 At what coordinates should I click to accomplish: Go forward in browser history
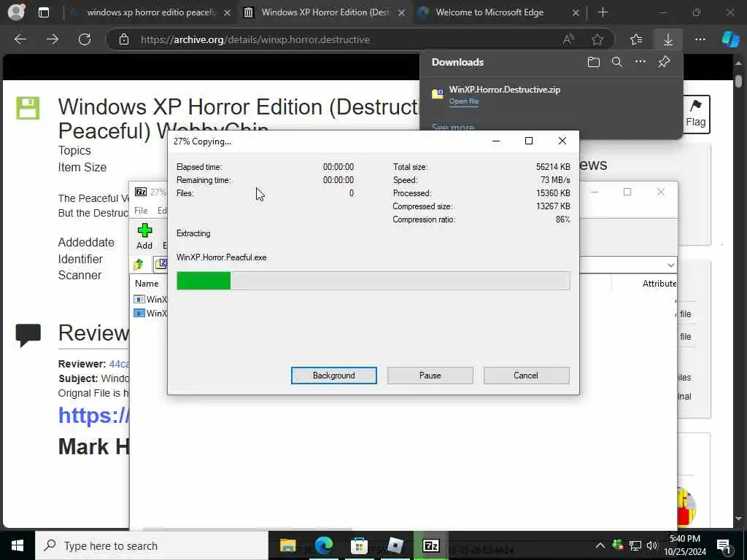pyautogui.click(x=53, y=39)
